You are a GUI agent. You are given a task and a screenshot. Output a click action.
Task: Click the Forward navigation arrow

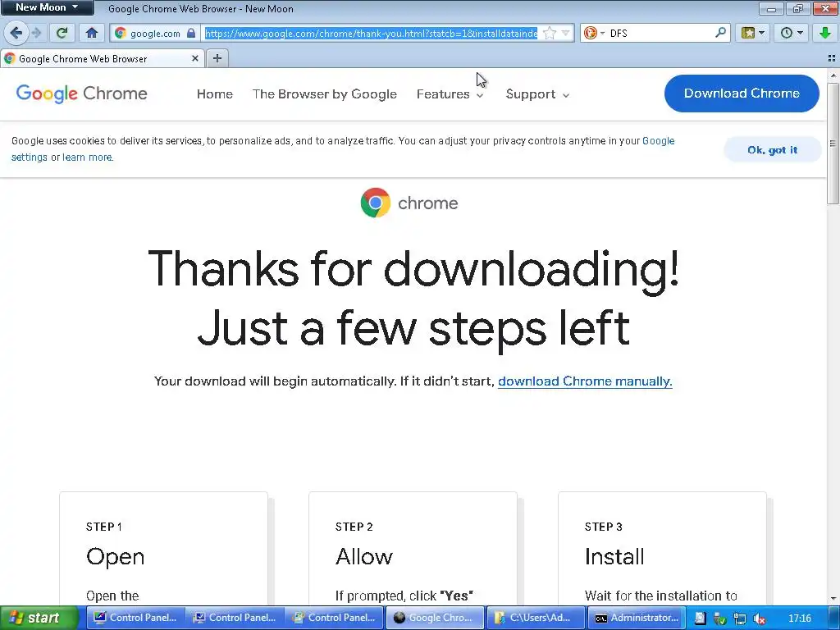[x=36, y=33]
